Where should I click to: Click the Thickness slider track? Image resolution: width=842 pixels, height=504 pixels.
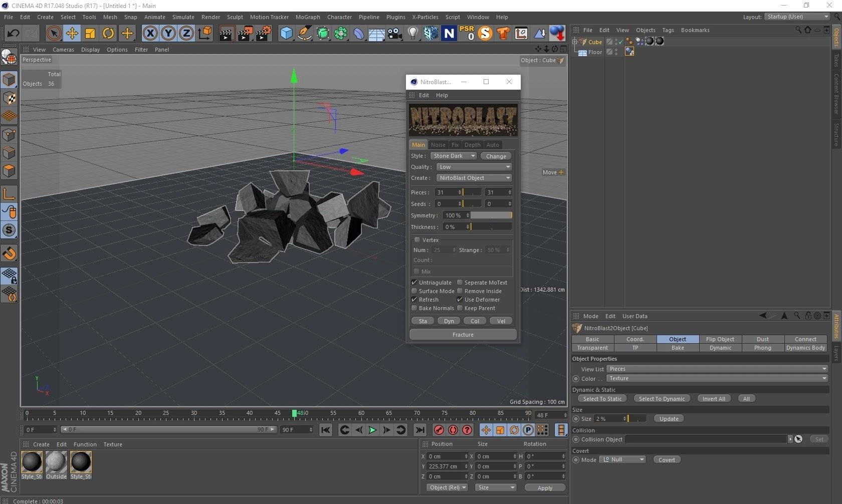coord(491,227)
